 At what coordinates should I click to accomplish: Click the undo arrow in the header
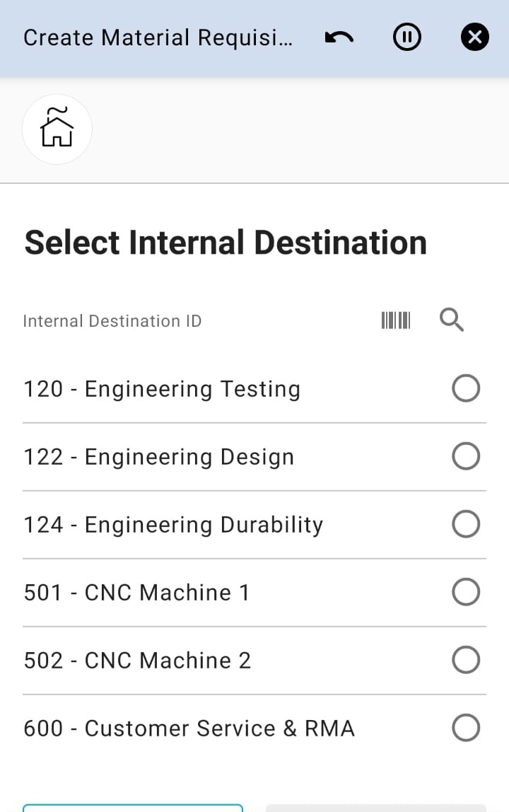[x=339, y=37]
